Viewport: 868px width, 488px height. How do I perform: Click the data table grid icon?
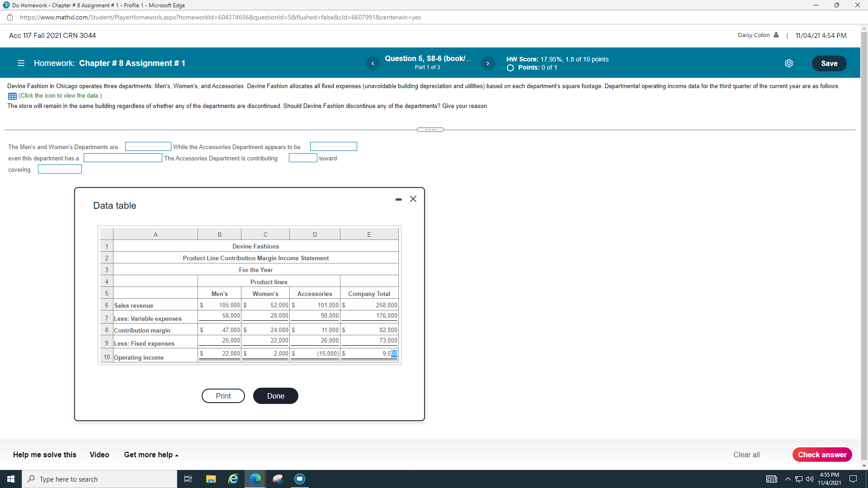[x=12, y=96]
